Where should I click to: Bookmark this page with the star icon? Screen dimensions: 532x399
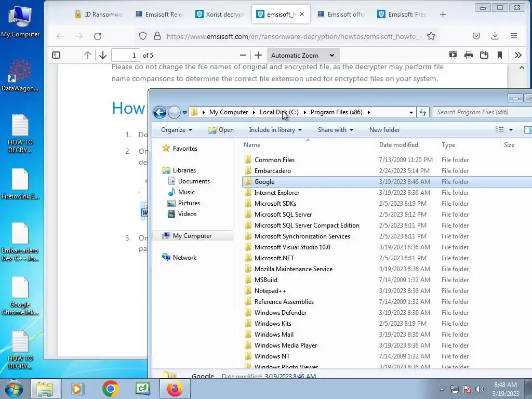click(x=431, y=36)
